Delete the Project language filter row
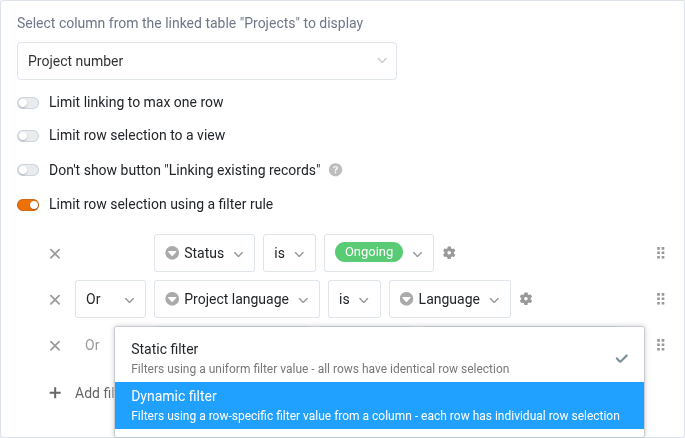Viewport: 685px width, 438px height. point(55,299)
